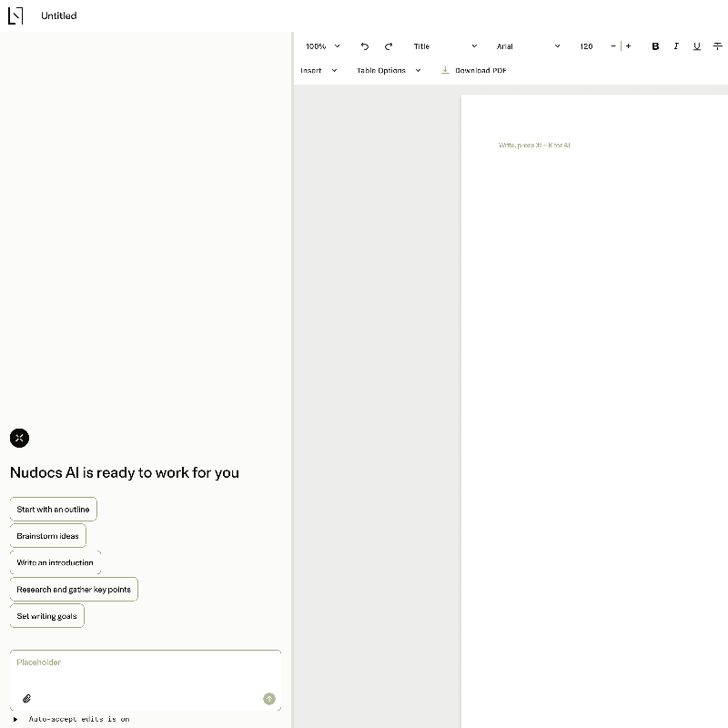This screenshot has height=728, width=728.
Task: Open the Title text style dropdown
Action: (x=445, y=46)
